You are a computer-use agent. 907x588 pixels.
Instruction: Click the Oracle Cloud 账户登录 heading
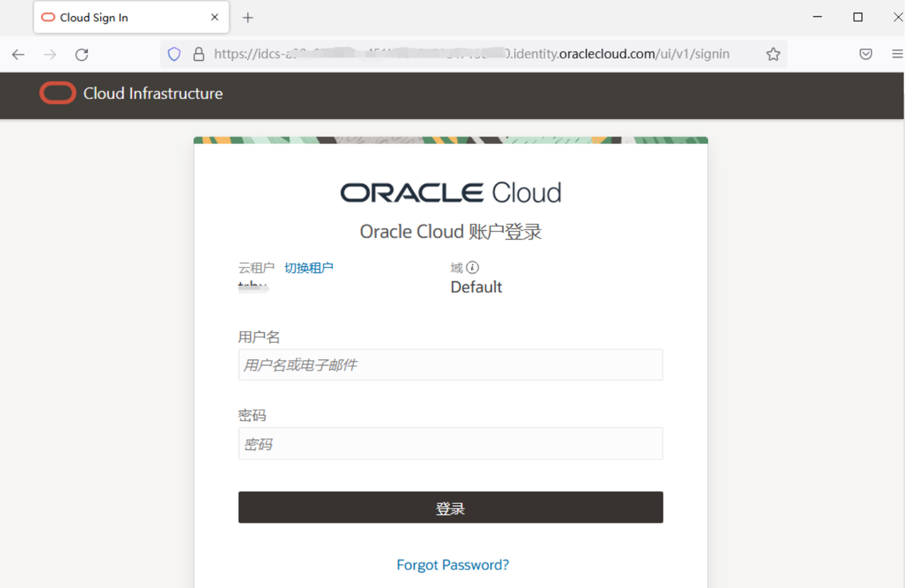click(x=451, y=232)
